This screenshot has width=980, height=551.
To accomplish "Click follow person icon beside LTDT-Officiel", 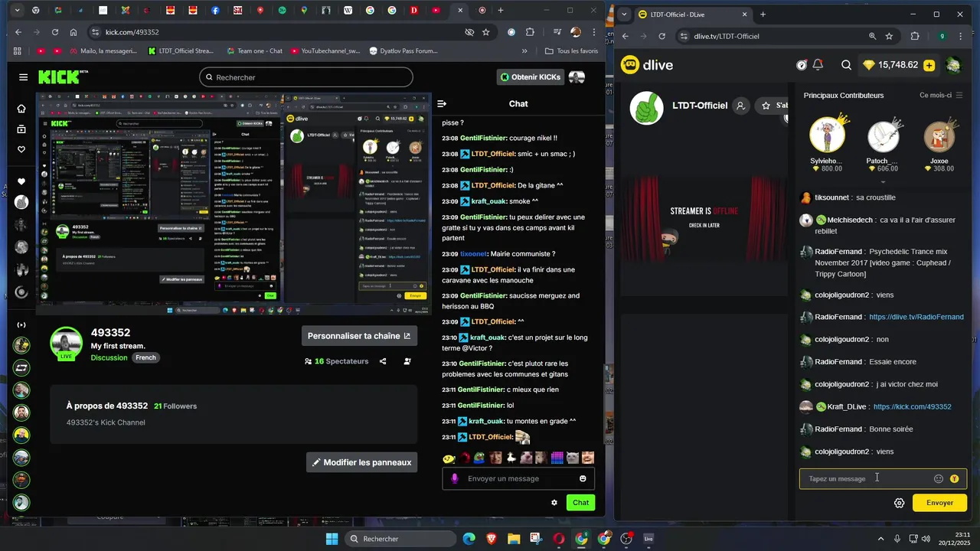I will 740,106.
